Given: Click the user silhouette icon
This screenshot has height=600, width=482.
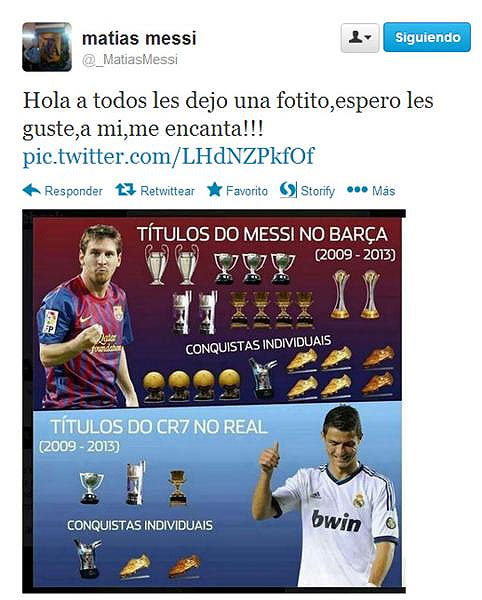Looking at the screenshot, I should [355, 37].
